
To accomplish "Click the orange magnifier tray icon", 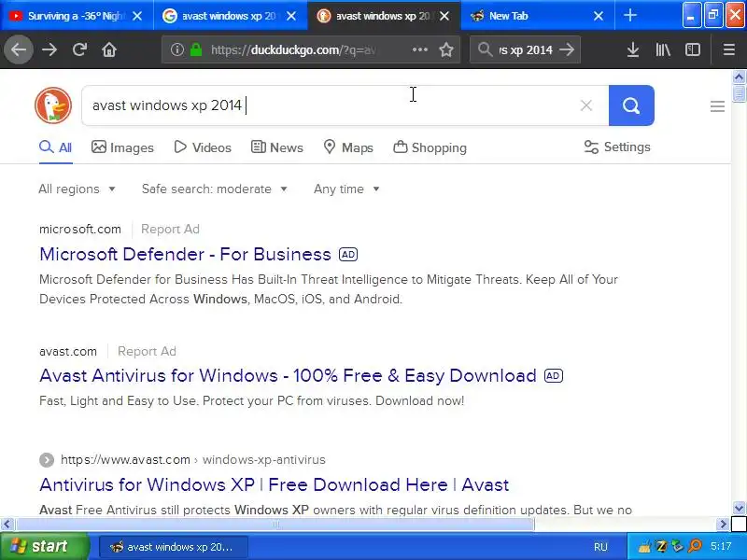I will coord(695,546).
